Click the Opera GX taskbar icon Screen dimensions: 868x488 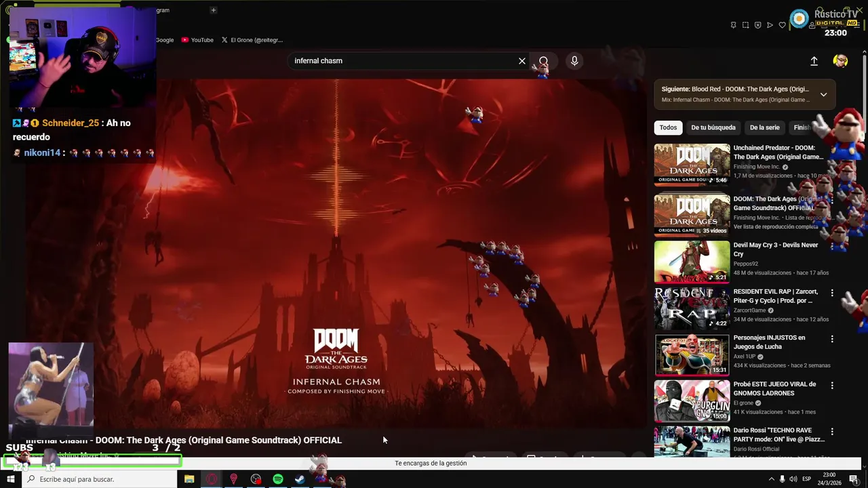(x=212, y=479)
